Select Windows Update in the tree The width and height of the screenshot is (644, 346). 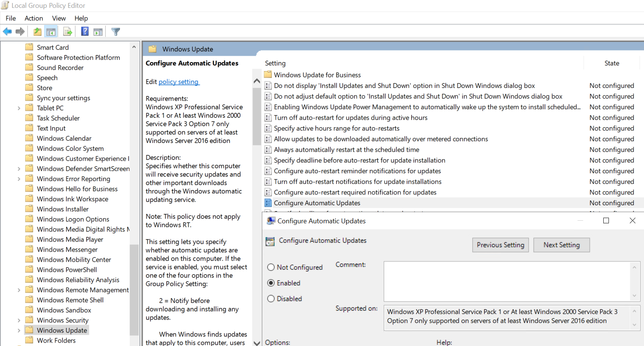pos(62,330)
